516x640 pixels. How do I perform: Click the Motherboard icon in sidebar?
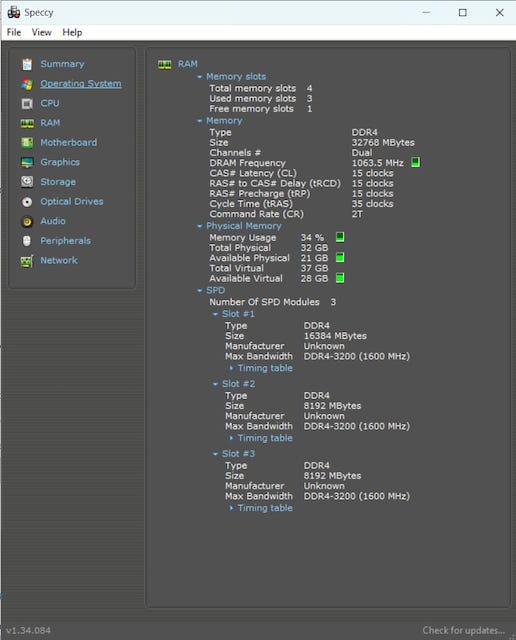[27, 142]
